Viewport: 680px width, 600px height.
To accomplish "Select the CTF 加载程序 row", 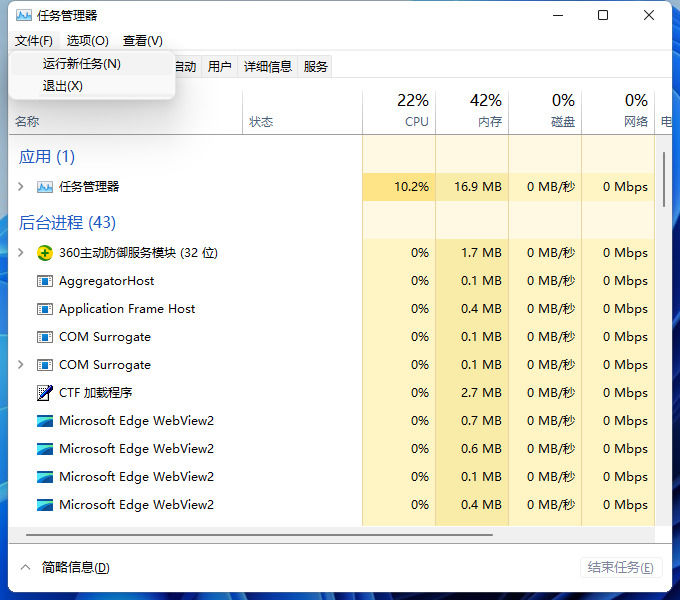I will [331, 393].
